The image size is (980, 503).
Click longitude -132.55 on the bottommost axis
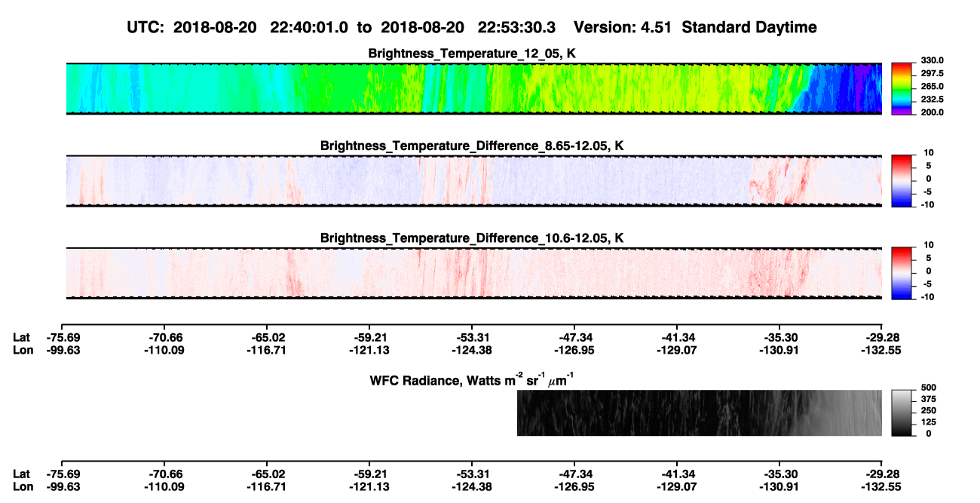coord(881,486)
